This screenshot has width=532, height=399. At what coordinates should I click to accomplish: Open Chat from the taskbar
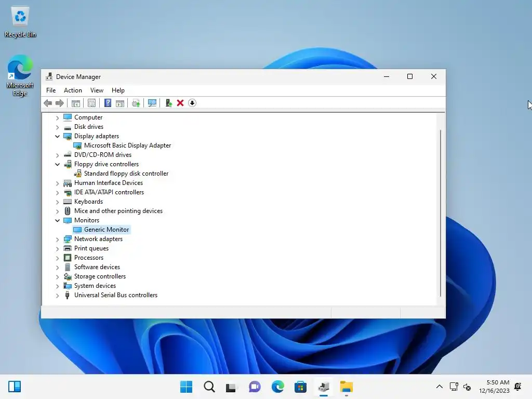(255, 387)
